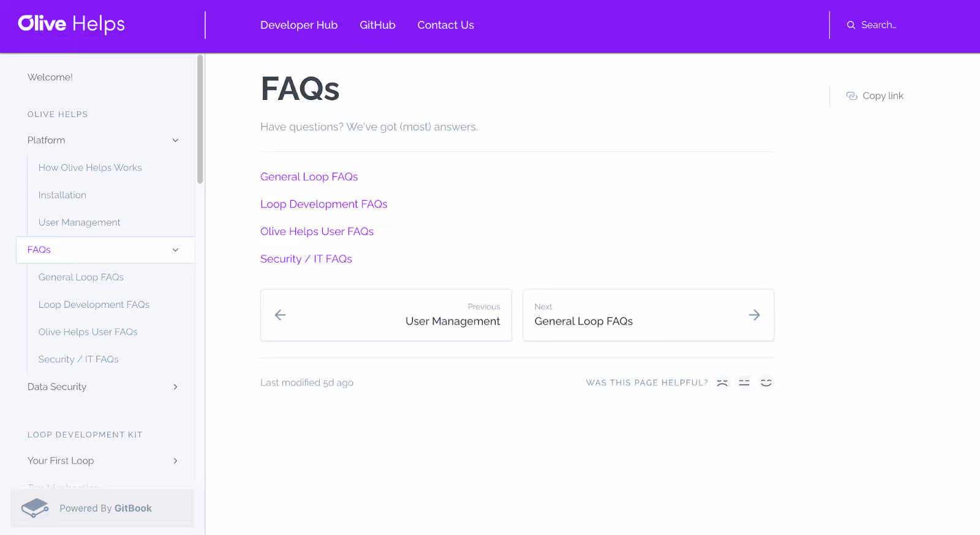Click the OLIVE HELPS section label

[58, 114]
